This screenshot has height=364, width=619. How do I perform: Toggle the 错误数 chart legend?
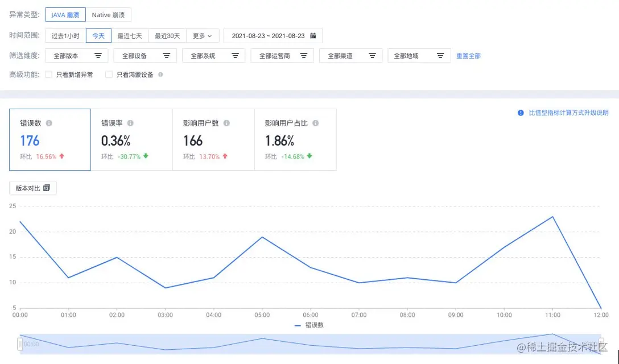(309, 325)
